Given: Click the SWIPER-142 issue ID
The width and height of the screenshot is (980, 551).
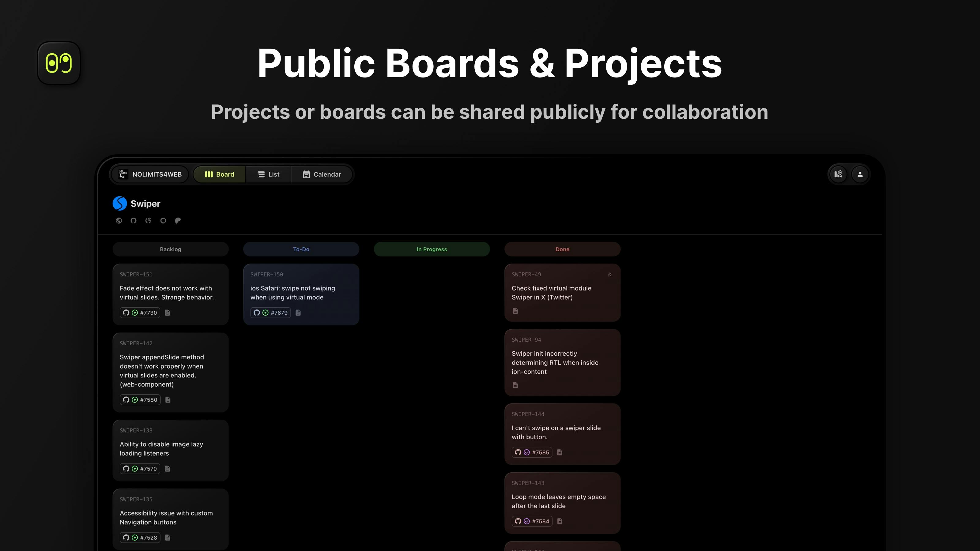Looking at the screenshot, I should 136,343.
